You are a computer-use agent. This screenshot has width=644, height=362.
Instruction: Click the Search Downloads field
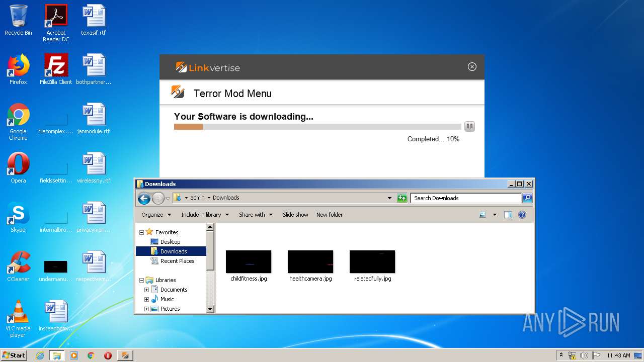point(466,198)
